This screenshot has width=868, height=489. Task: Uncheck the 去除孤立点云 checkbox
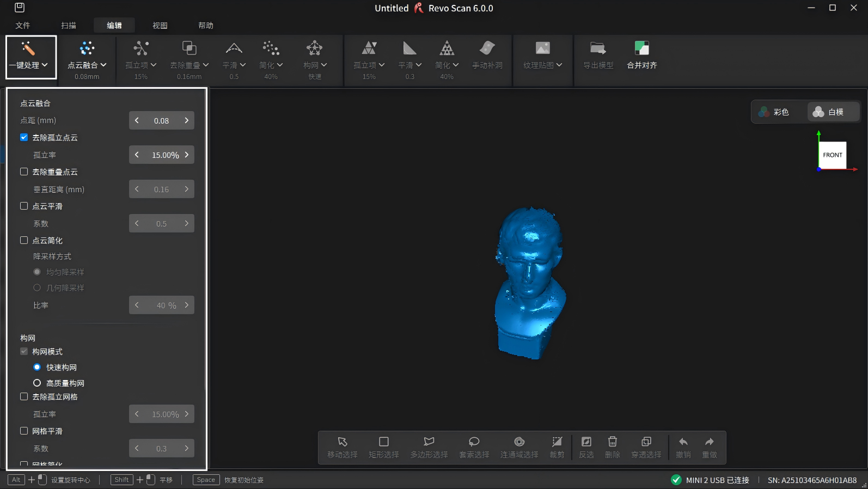tap(24, 137)
